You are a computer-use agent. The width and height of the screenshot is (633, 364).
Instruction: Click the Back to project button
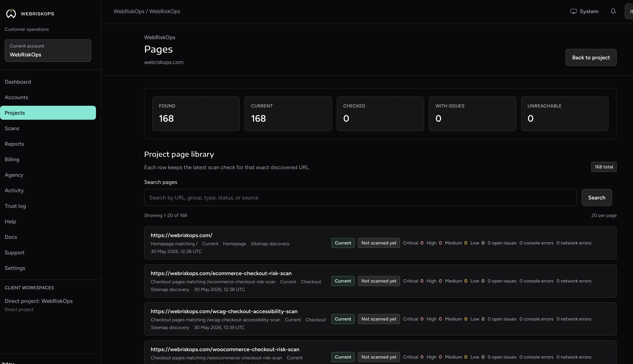(591, 57)
